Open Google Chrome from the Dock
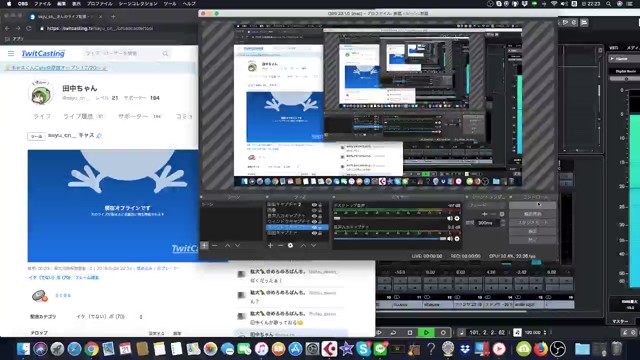640x360 pixels. pos(91,349)
